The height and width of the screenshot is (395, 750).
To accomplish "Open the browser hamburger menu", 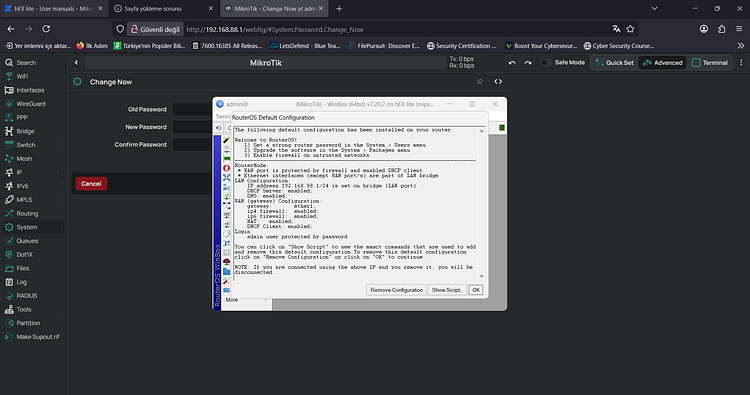I will (x=739, y=29).
